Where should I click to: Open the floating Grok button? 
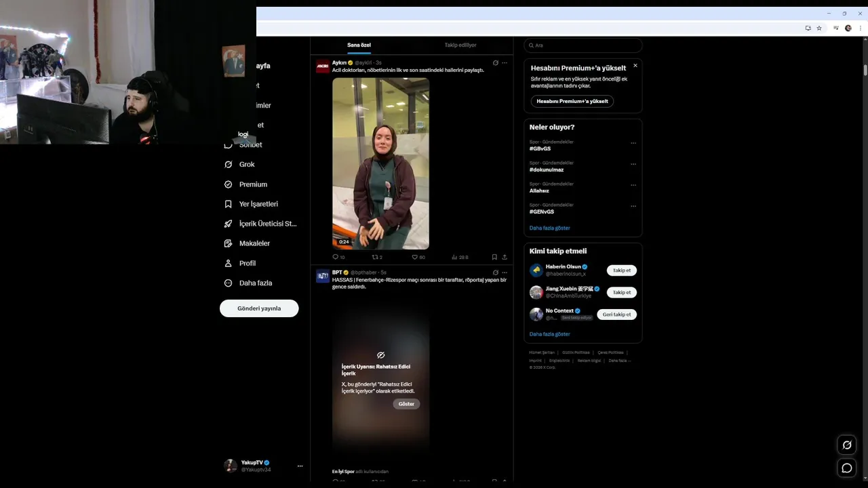pyautogui.click(x=847, y=445)
